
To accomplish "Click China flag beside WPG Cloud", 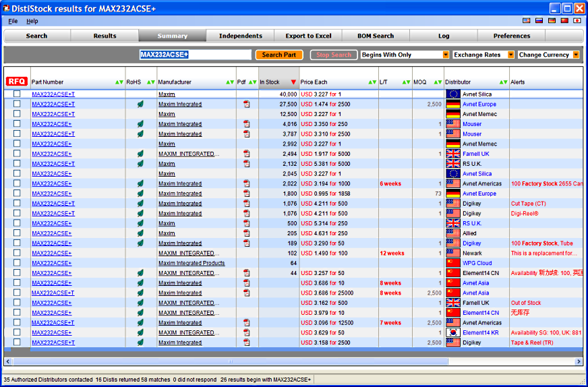I will [453, 263].
